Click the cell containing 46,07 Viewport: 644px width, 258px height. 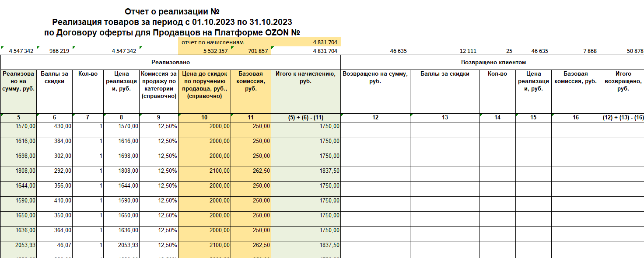point(54,245)
